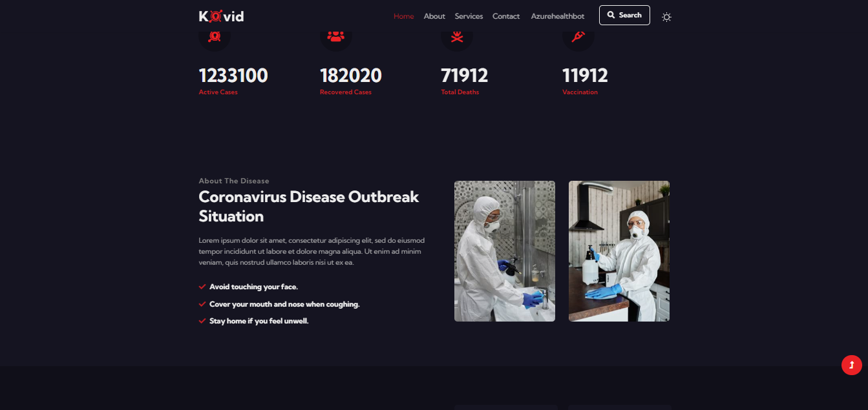The width and height of the screenshot is (868, 410).
Task: Click the scroll-to-top arrow button
Action: coord(851,365)
